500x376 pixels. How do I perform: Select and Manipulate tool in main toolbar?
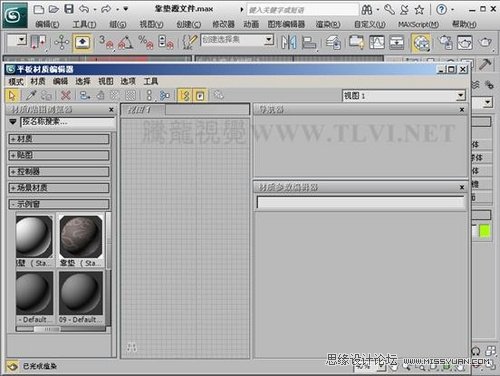(62, 42)
